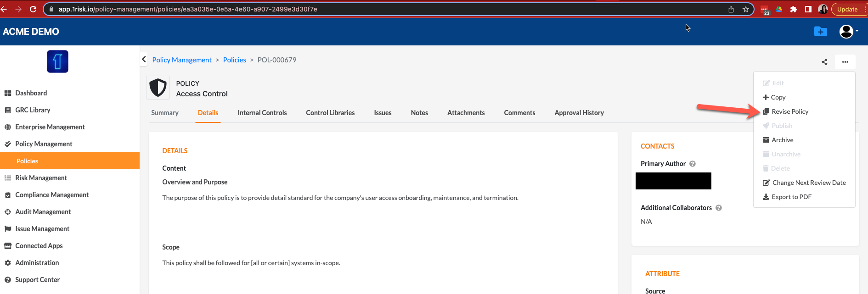Select Change Next Review Date

[804, 183]
